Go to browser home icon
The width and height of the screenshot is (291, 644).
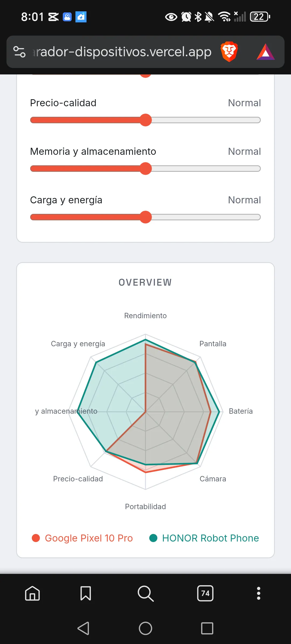click(x=32, y=593)
